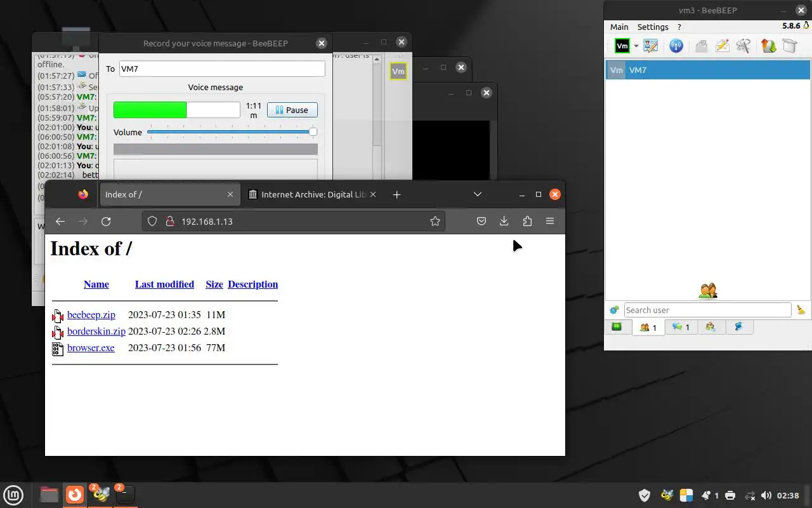Image resolution: width=812 pixels, height=508 pixels.
Task: Click the magic wand icon in BeeBEEP toolbar
Action: (743, 46)
